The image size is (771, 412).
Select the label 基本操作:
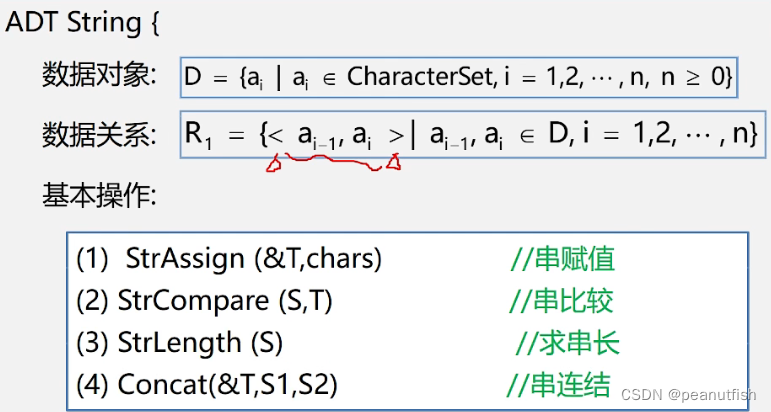[x=99, y=195]
